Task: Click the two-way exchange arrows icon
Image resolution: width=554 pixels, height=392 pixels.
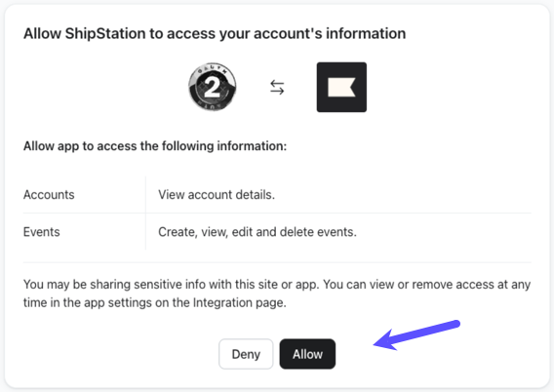Action: coord(277,87)
